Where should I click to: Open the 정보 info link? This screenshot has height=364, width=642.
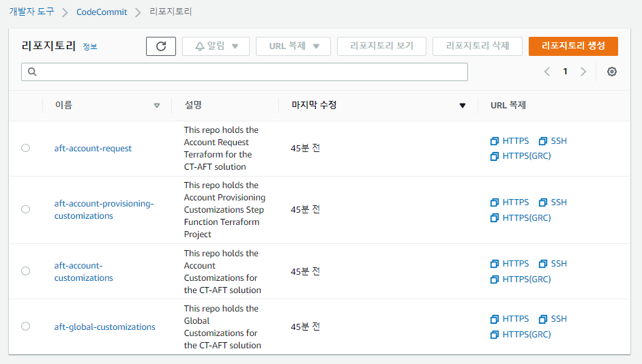90,46
